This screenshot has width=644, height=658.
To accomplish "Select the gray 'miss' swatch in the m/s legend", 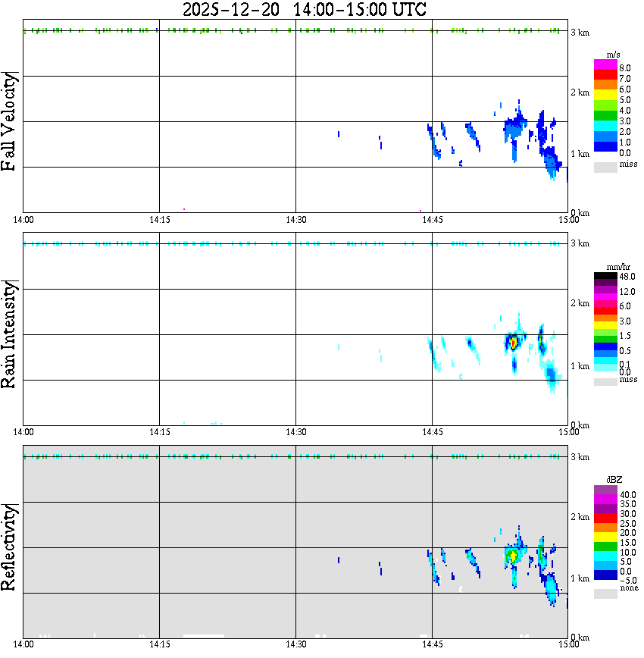I will 605,168.
